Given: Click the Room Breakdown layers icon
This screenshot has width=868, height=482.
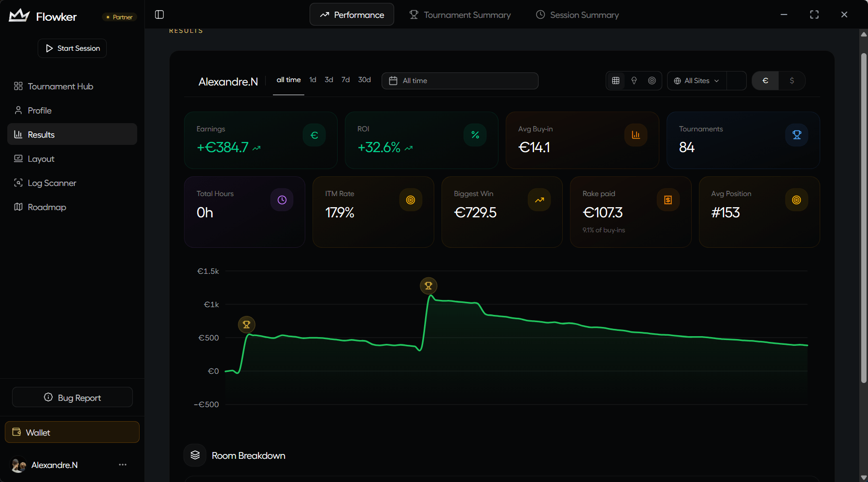Looking at the screenshot, I should [x=195, y=455].
